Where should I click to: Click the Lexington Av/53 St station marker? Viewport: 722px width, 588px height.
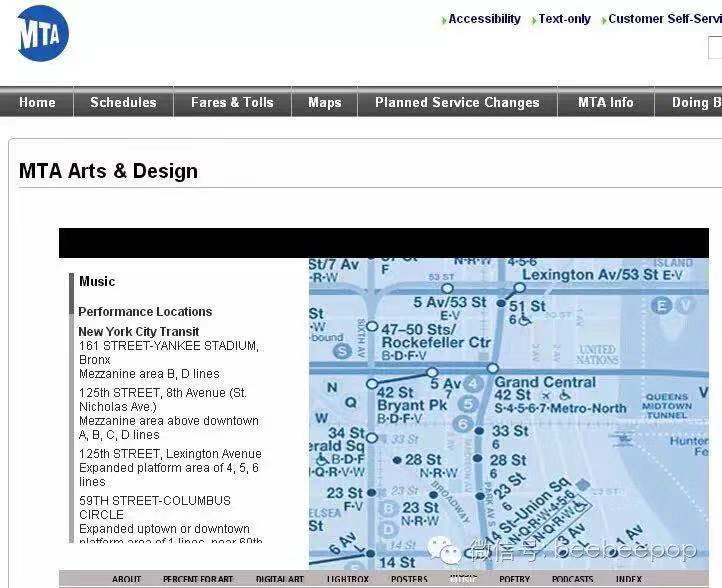pos(519,288)
